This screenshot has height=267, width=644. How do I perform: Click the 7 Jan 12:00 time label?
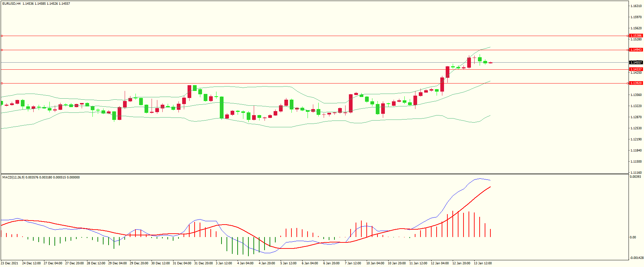pos(353,263)
